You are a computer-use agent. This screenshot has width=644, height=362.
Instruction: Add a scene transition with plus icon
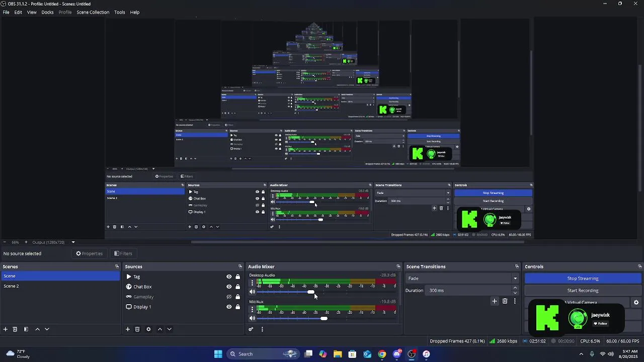tap(495, 301)
